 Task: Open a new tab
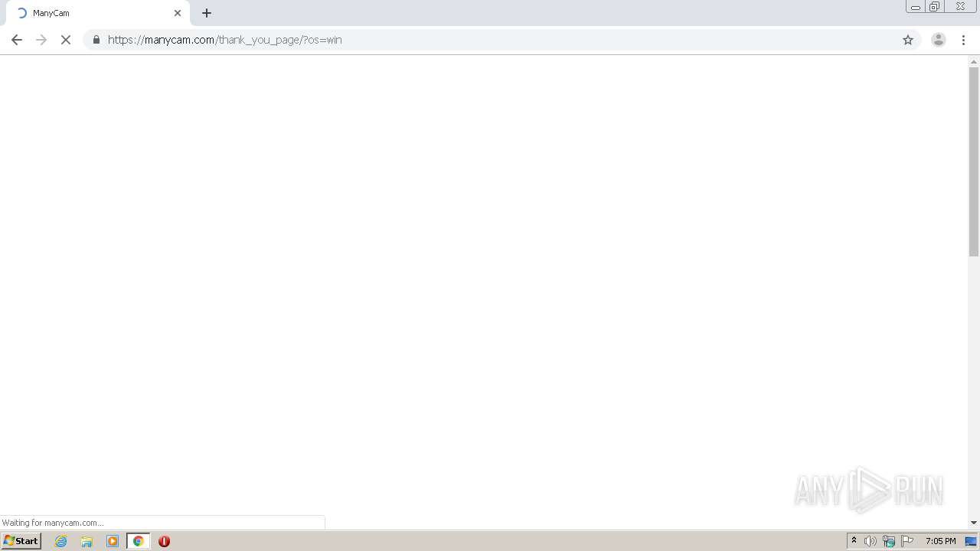click(207, 13)
